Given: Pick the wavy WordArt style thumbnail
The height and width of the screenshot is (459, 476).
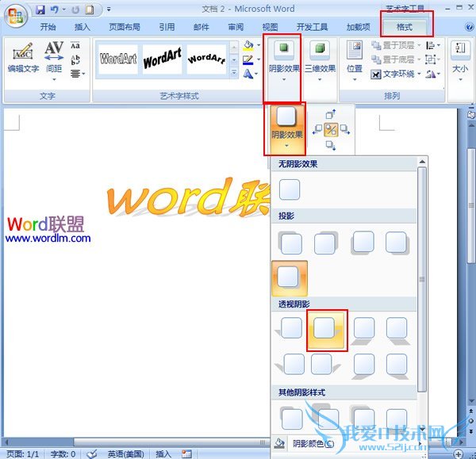Looking at the screenshot, I should 207,59.
